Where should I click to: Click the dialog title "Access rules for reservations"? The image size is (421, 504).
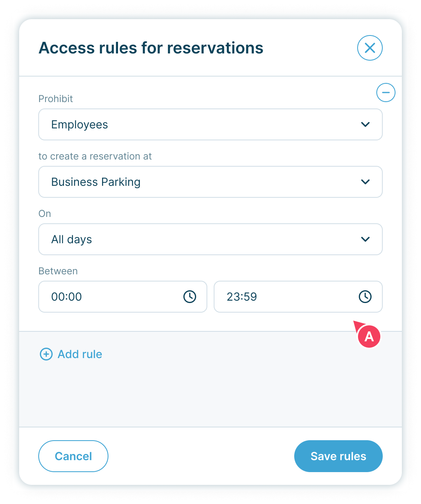[151, 48]
